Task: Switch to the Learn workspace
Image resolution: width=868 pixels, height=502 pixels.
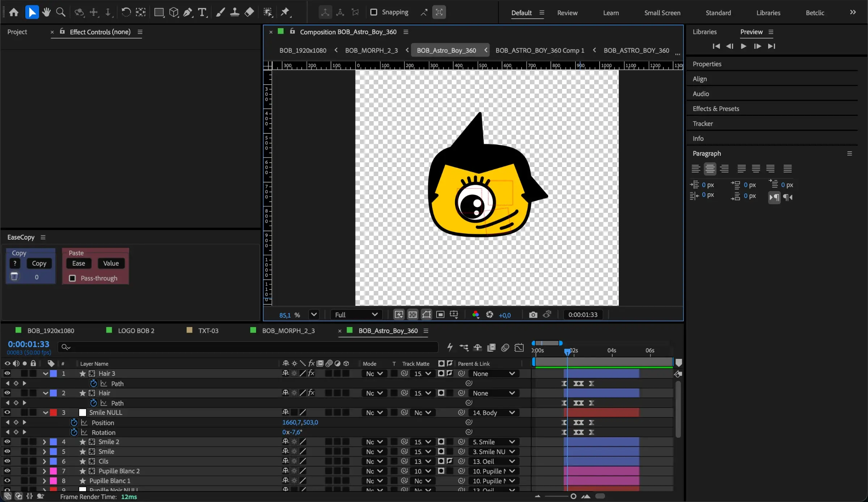Action: click(611, 13)
